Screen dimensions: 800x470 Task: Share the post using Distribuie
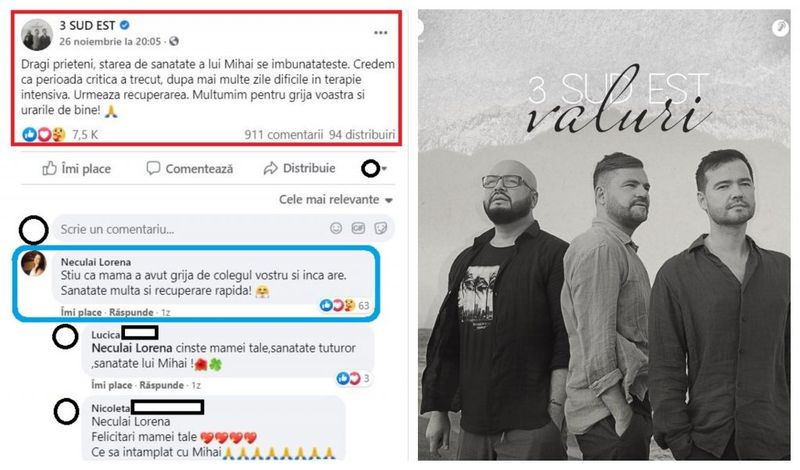tap(299, 168)
